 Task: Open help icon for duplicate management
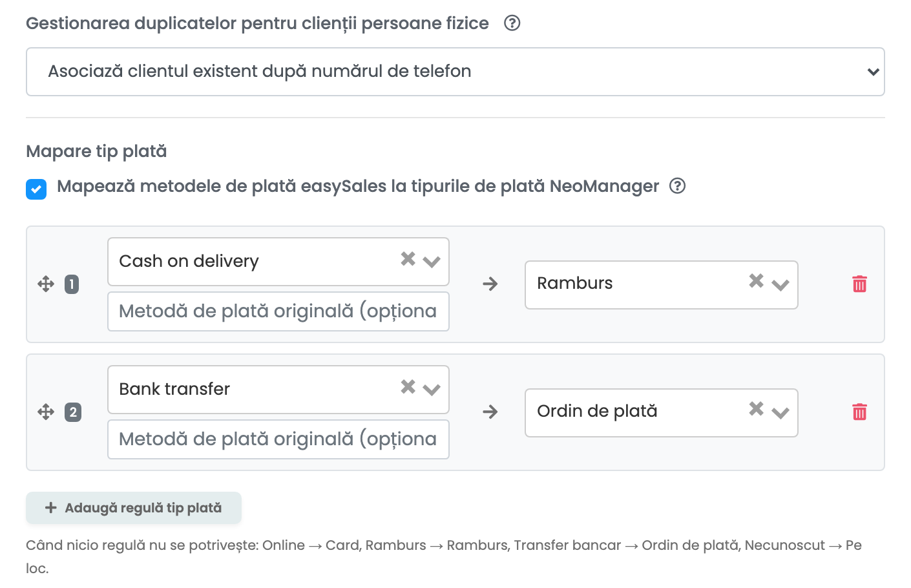point(512,23)
